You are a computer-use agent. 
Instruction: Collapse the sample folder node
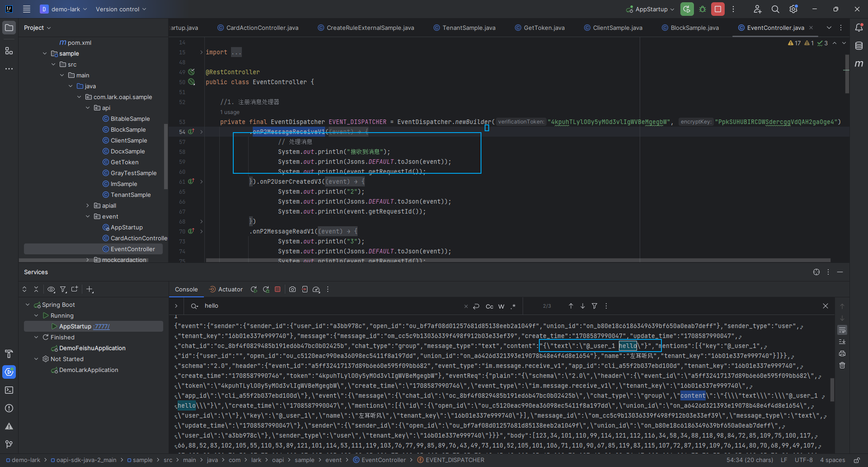pyautogui.click(x=45, y=53)
